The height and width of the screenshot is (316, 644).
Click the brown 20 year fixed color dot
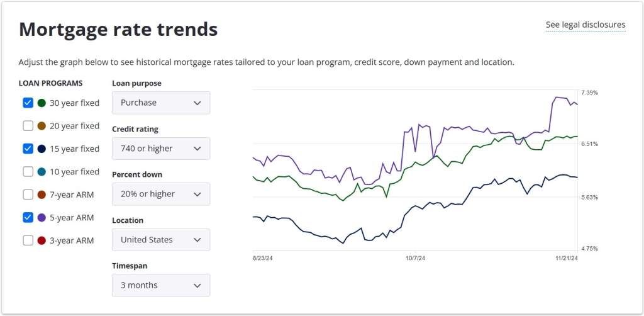(42, 126)
